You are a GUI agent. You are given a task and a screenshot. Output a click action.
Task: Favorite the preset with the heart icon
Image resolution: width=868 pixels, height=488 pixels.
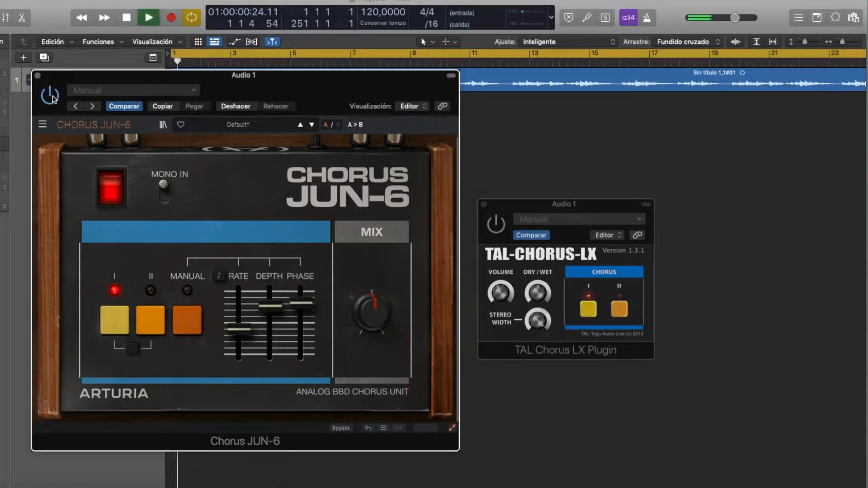tap(180, 125)
